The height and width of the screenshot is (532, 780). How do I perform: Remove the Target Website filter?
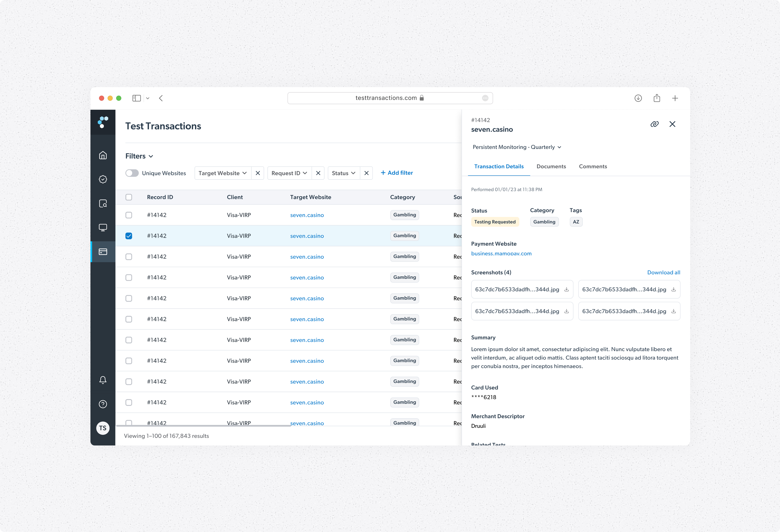coord(258,173)
